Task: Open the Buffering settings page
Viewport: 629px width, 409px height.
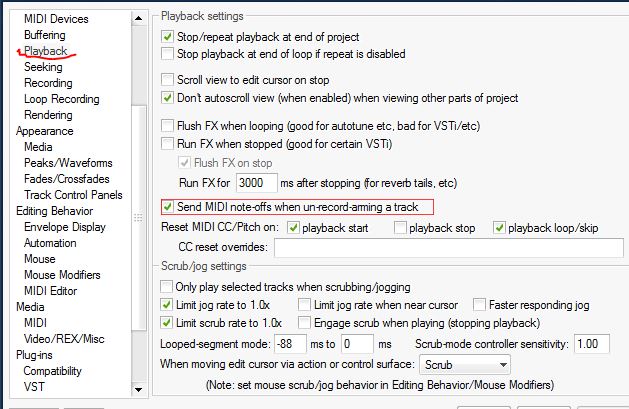Action: 45,34
